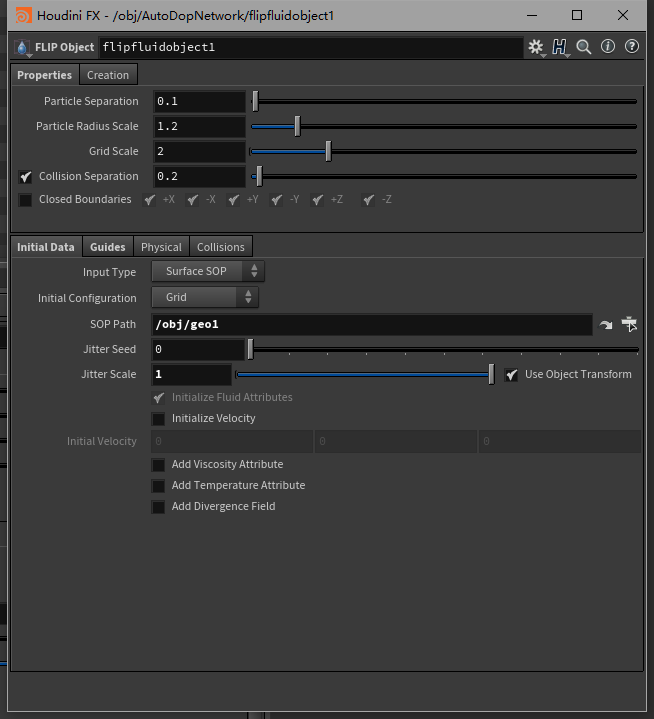654x719 pixels.
Task: Click the Particle Separation value field
Action: 200,101
